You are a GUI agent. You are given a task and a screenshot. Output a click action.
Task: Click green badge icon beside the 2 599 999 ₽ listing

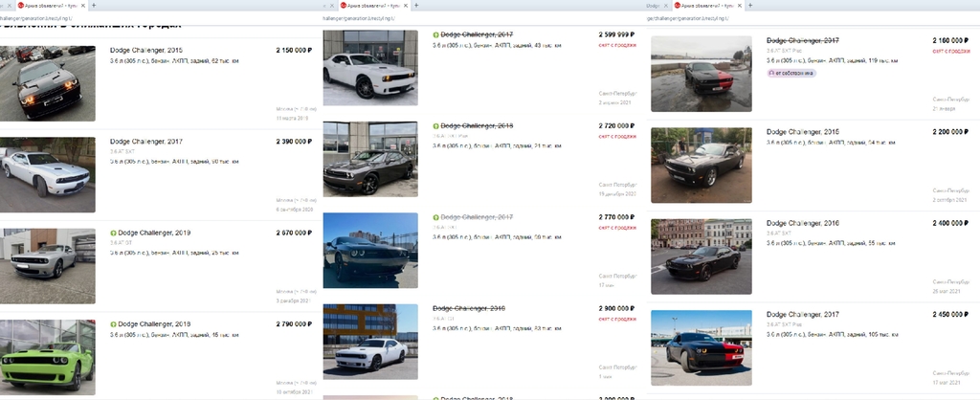(x=435, y=35)
